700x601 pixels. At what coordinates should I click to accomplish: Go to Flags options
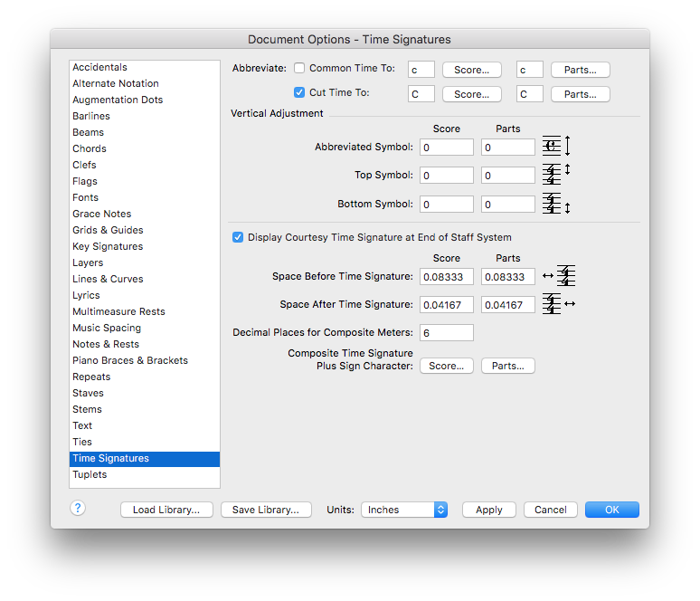point(145,181)
